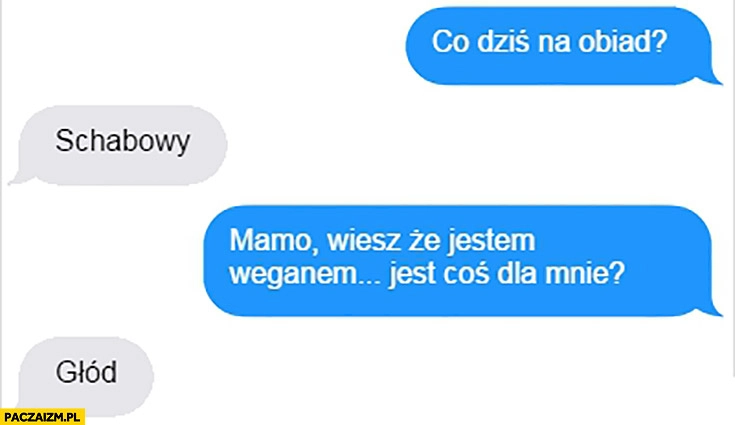
Task: Open the PACZAIZM.PL watermark logo
Action: click(42, 417)
